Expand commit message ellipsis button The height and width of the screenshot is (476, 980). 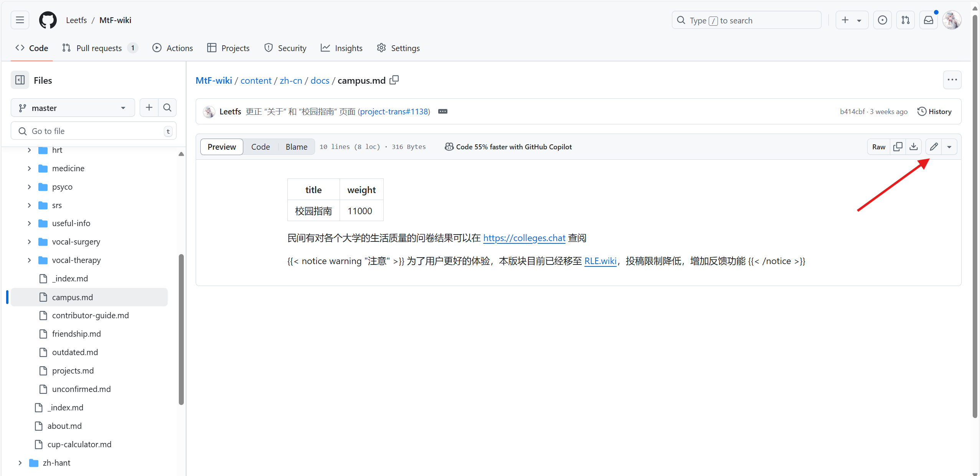pos(442,112)
